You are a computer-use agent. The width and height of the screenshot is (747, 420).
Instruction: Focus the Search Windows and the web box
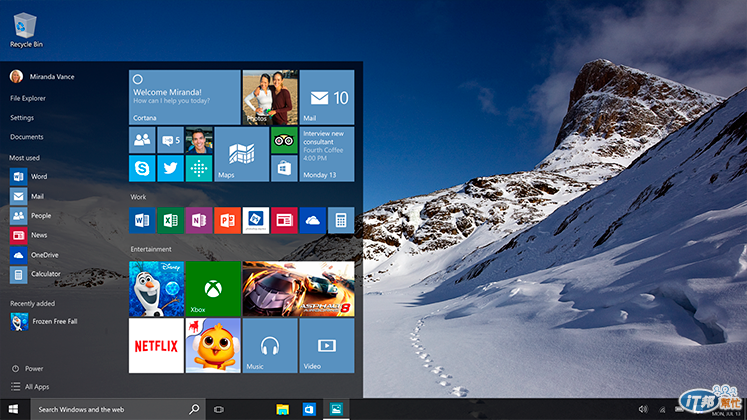pyautogui.click(x=118, y=409)
